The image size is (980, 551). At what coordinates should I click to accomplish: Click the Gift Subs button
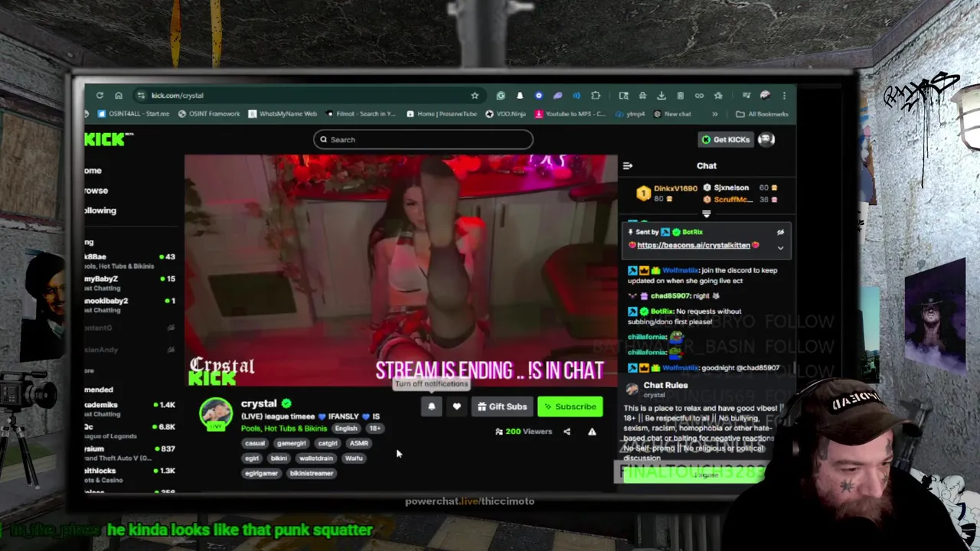click(502, 407)
